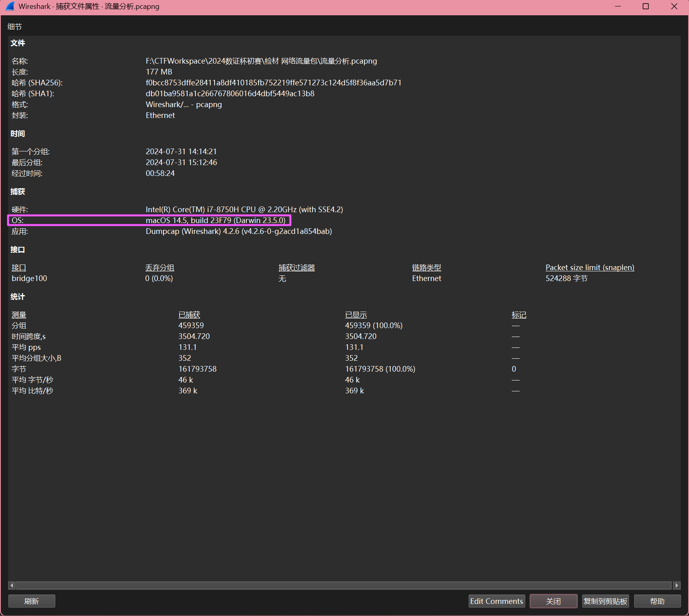Click the 已显示 statistics column header
The image size is (689, 616).
(x=356, y=315)
